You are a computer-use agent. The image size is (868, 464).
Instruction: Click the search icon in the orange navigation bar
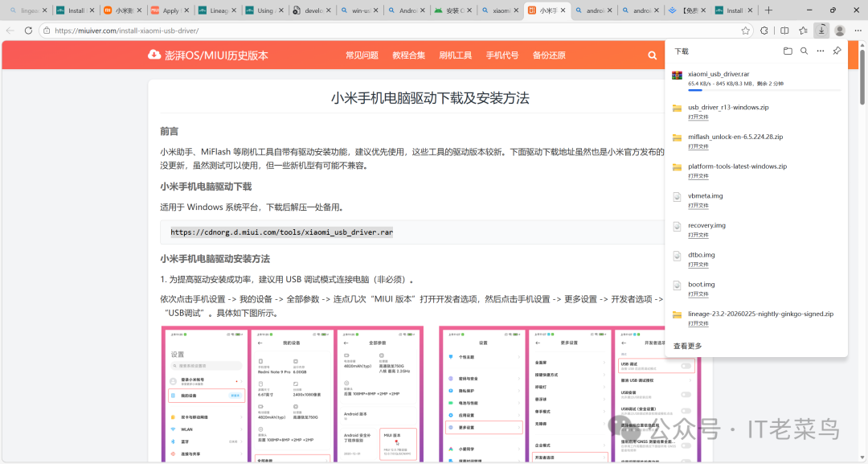[x=652, y=55]
